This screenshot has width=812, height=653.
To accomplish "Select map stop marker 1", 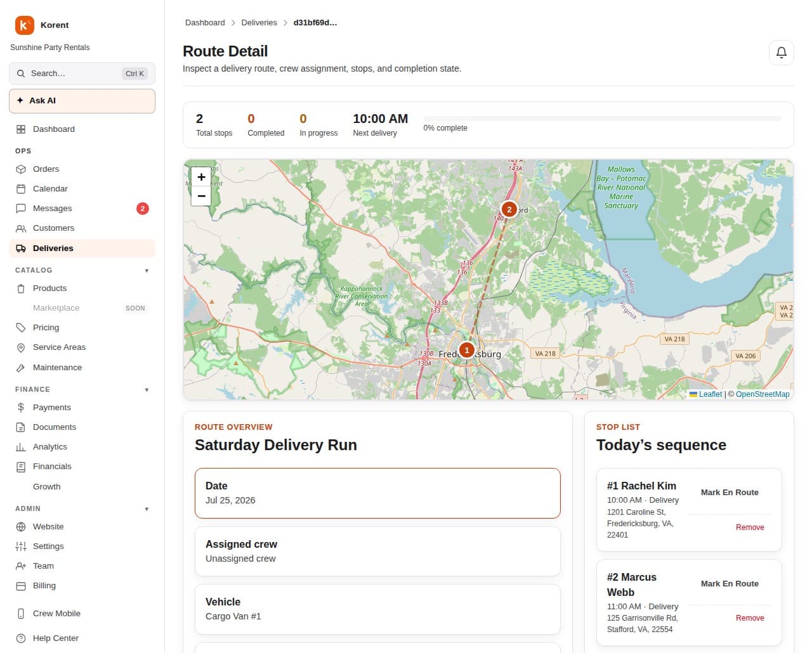I will coord(467,350).
